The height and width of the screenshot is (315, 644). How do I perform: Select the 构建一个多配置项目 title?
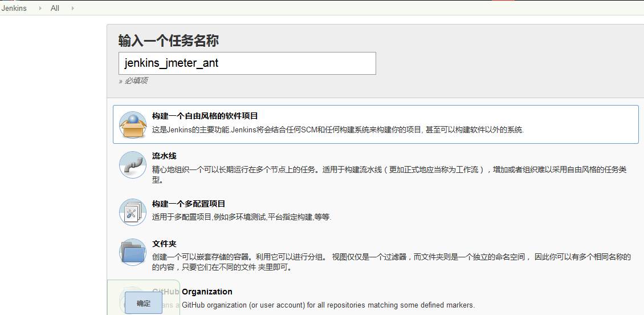coord(189,204)
